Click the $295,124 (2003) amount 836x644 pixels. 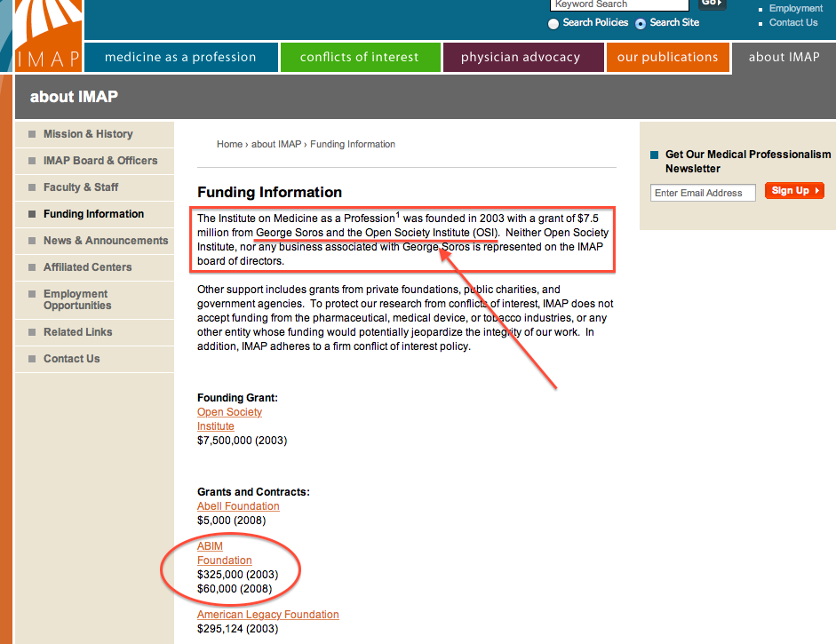click(x=238, y=629)
